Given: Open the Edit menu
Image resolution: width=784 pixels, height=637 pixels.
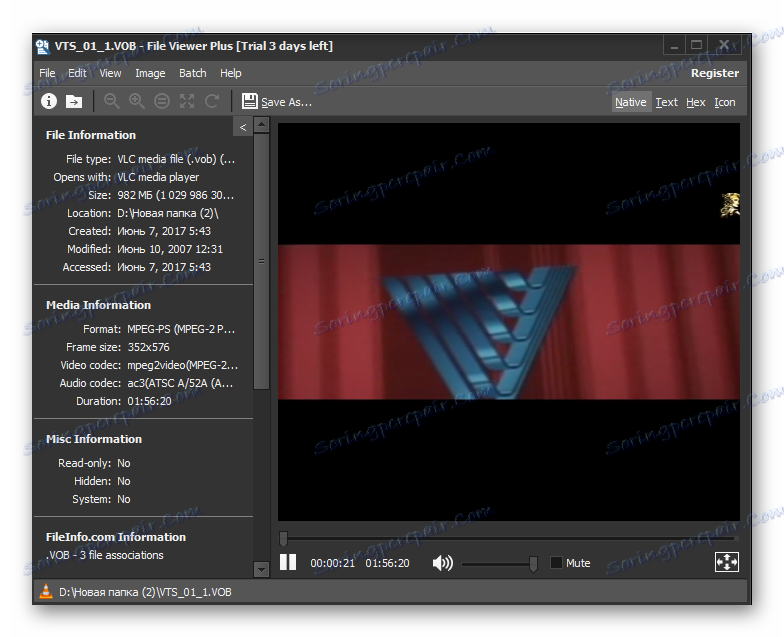Looking at the screenshot, I should (x=77, y=73).
